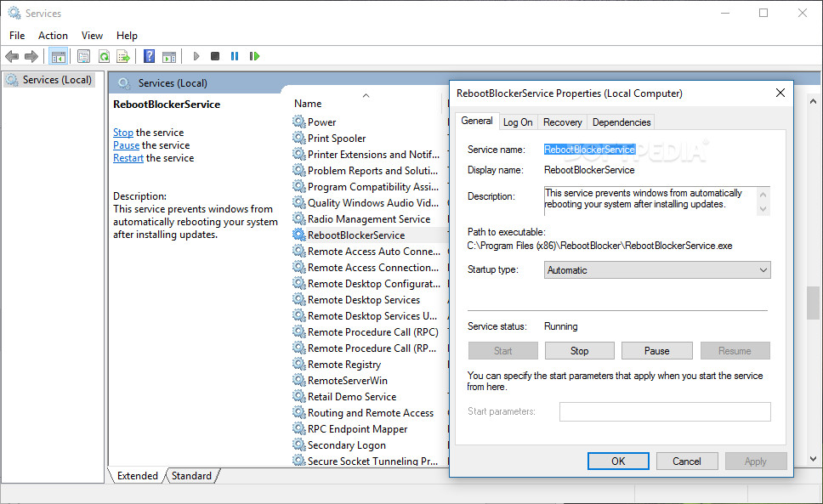
Task: Click the services list scroll-down arrow
Action: (x=813, y=459)
